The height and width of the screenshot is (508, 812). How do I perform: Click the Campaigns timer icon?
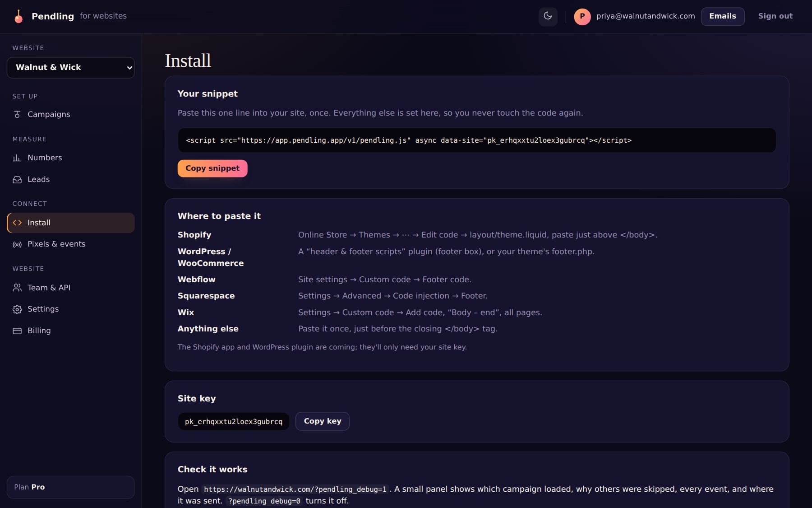pos(17,114)
